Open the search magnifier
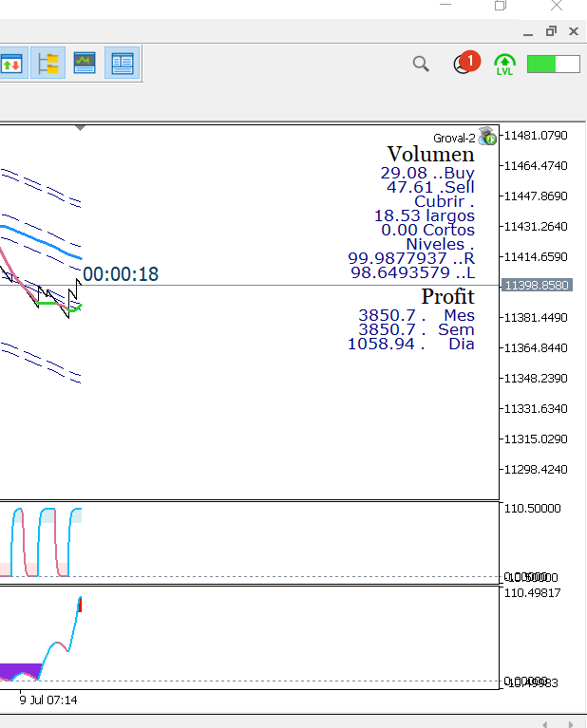The width and height of the screenshot is (587, 728). click(x=421, y=64)
